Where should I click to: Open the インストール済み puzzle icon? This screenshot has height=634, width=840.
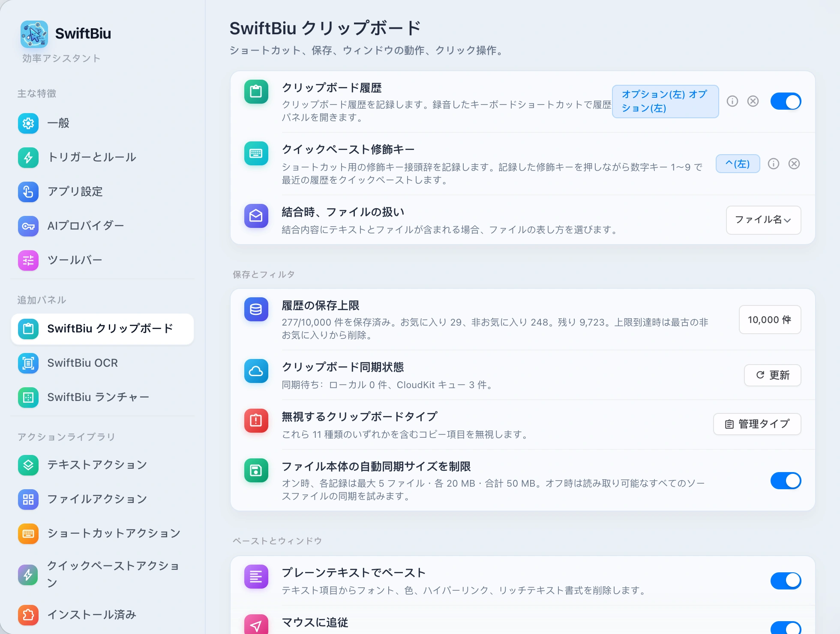click(28, 615)
